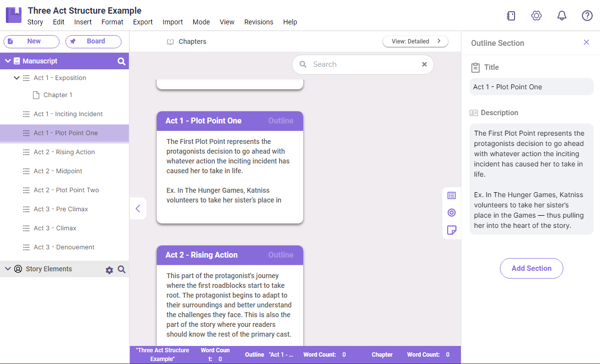Open the sticky note side panel icon

[x=452, y=230]
